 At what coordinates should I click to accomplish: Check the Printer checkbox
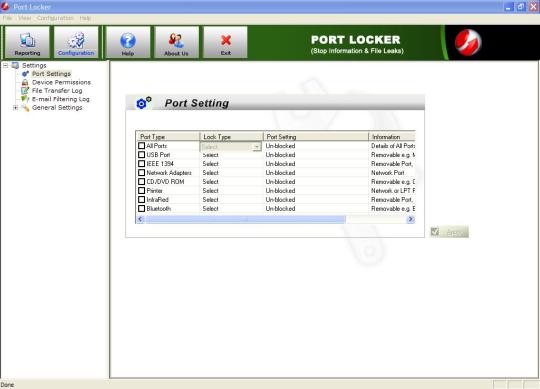point(142,190)
